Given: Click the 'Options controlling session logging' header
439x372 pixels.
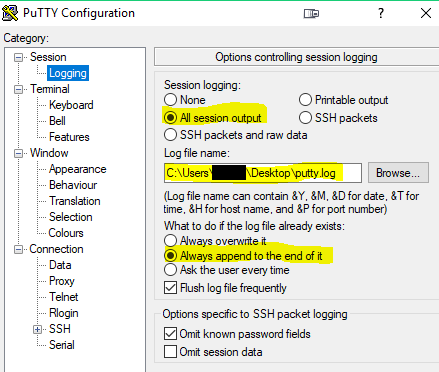Looking at the screenshot, I should (x=296, y=57).
